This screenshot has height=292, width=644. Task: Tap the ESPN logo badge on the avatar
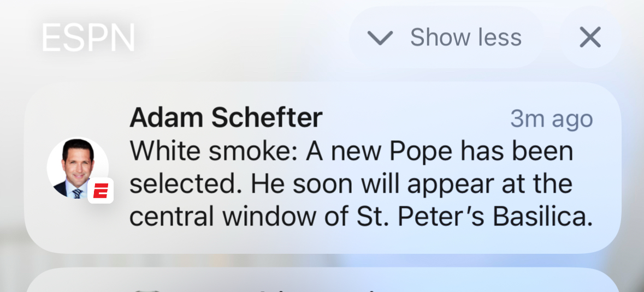pos(101,190)
